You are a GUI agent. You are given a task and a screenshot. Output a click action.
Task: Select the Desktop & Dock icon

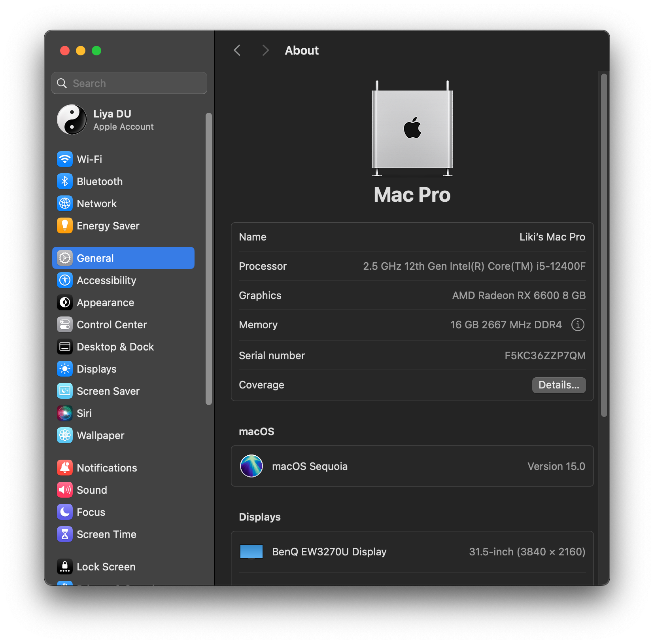point(65,347)
